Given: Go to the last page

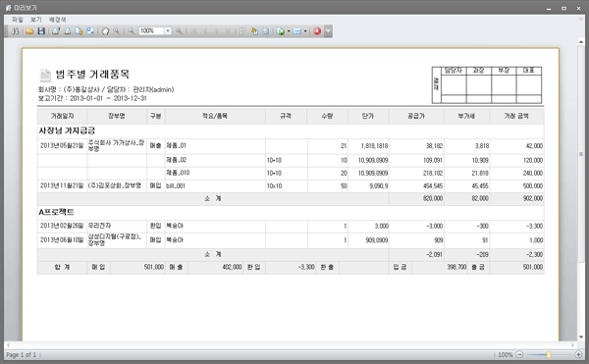Looking at the screenshot, I should [x=228, y=31].
